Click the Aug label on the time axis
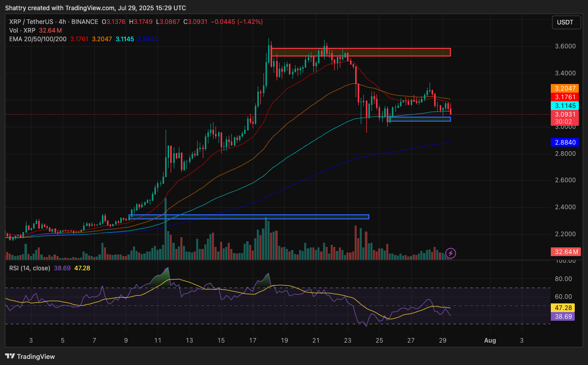The width and height of the screenshot is (588, 365). [490, 340]
